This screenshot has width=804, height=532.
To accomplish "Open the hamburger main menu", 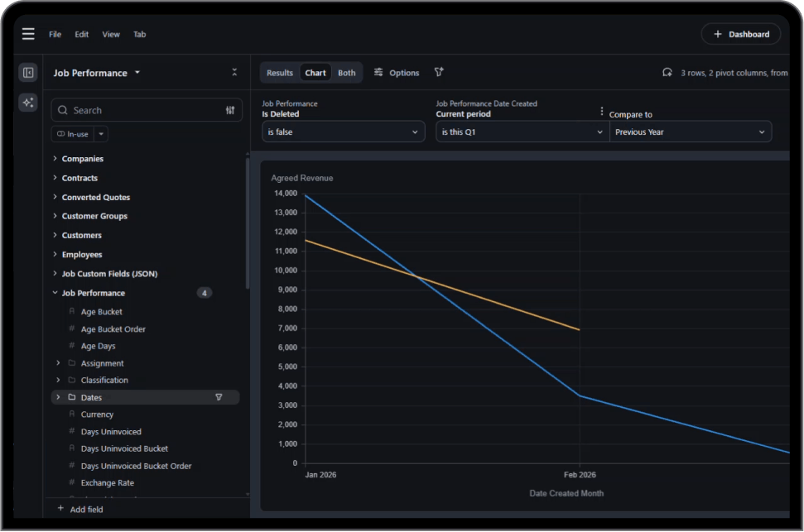I will [28, 34].
